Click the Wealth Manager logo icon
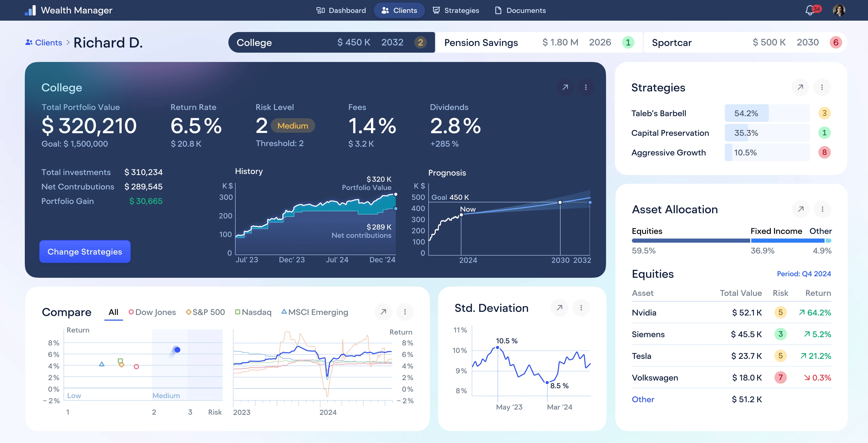This screenshot has width=868, height=443. click(30, 10)
